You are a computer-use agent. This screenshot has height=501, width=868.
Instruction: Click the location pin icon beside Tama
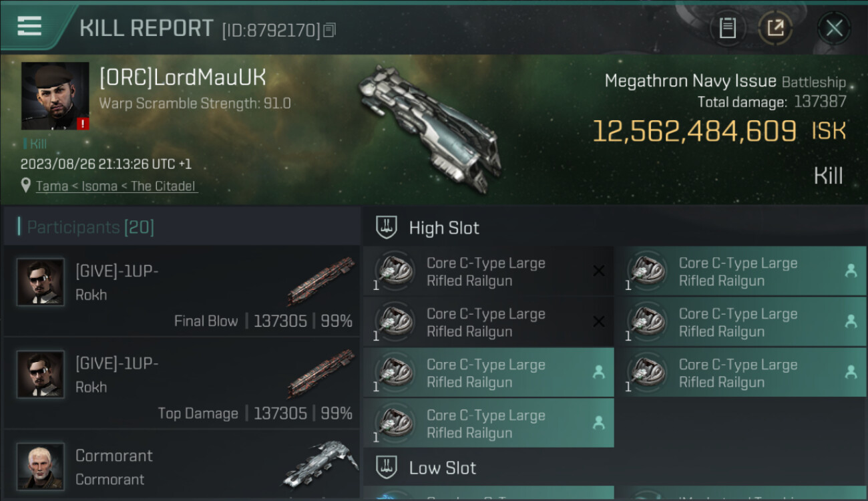tap(26, 186)
